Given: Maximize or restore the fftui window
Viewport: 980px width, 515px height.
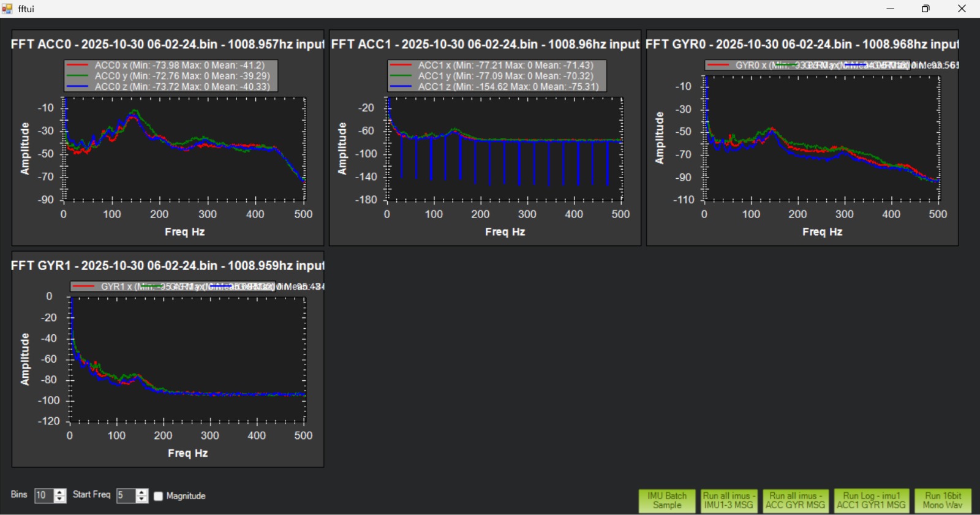Looking at the screenshot, I should click(925, 9).
